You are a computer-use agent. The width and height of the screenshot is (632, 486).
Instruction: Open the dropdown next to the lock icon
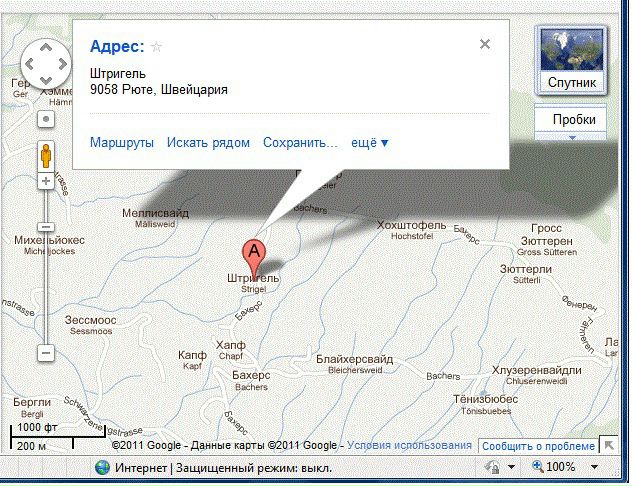(x=511, y=467)
